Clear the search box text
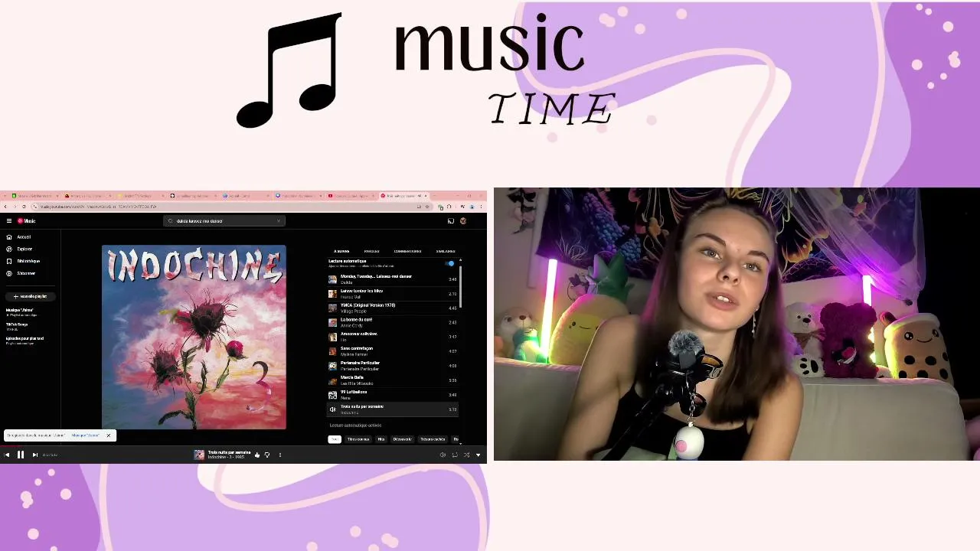The width and height of the screenshot is (980, 551). point(279,221)
